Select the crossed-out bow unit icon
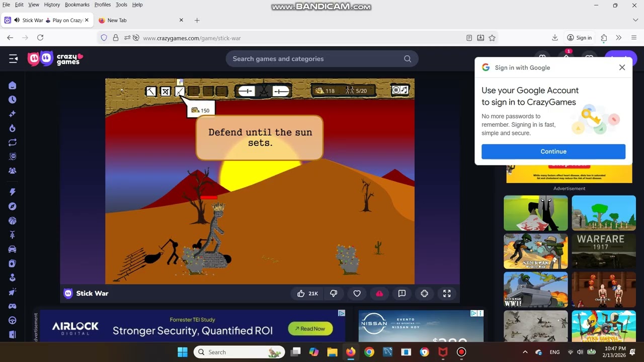644x362 pixels. [x=165, y=91]
